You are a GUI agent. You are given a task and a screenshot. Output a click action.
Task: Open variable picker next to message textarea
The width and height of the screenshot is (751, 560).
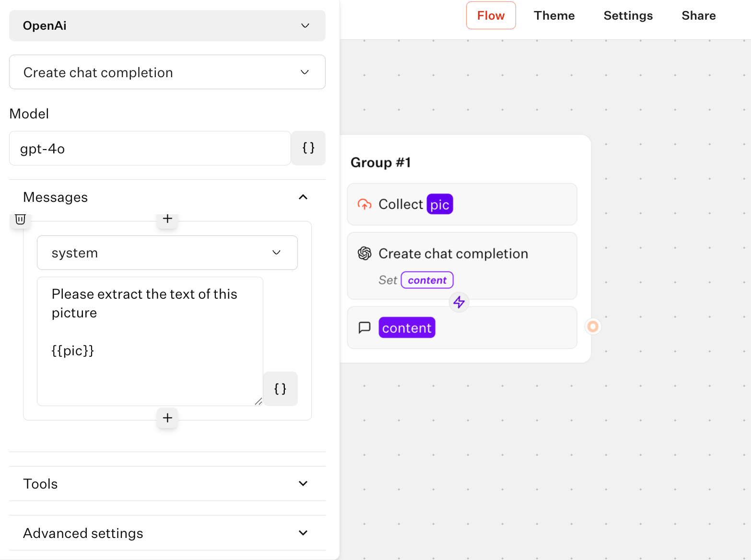280,389
